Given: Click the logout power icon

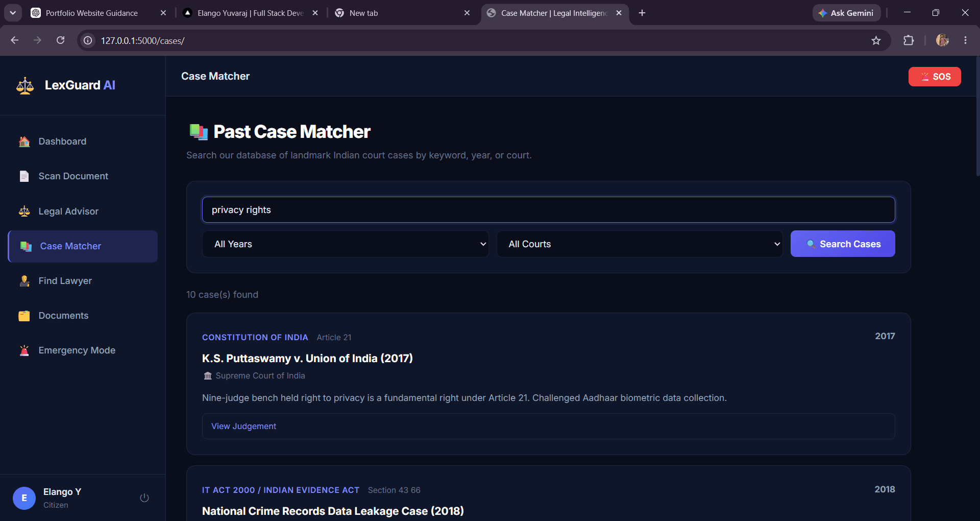Looking at the screenshot, I should click(144, 498).
